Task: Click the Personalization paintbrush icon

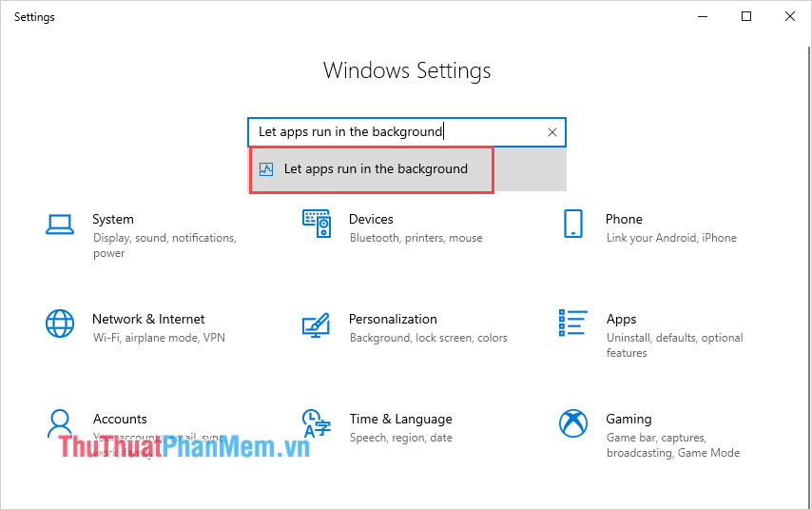Action: pyautogui.click(x=316, y=325)
